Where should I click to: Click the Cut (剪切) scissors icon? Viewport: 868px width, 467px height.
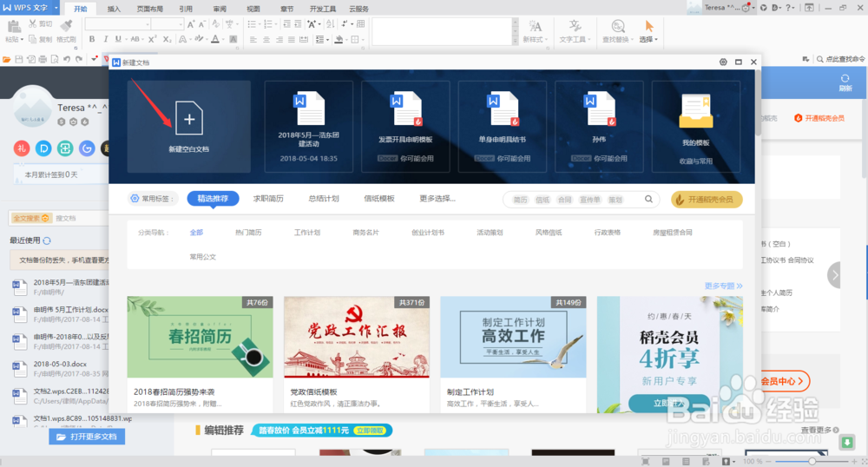pos(33,23)
